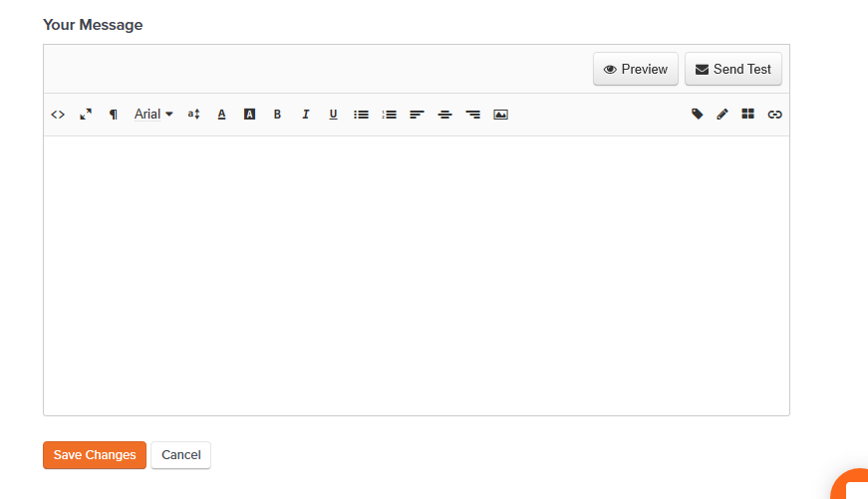Expand the editor to fullscreen
This screenshot has width=868, height=499.
(86, 115)
